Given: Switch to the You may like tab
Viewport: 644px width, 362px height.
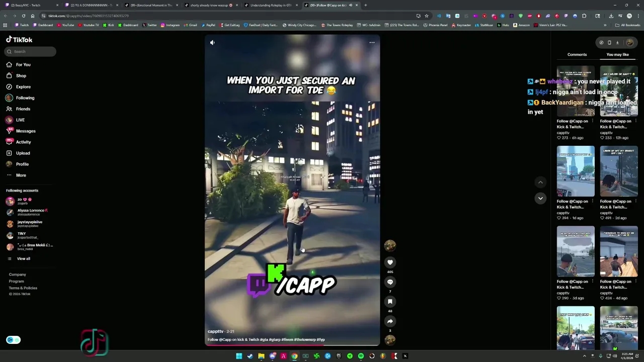Looking at the screenshot, I should click(617, 54).
